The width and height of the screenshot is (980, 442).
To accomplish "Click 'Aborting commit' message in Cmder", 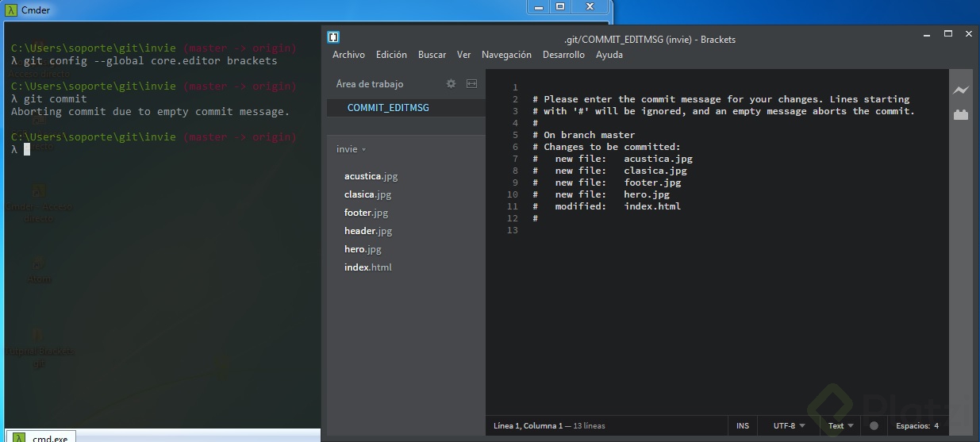I will click(150, 111).
